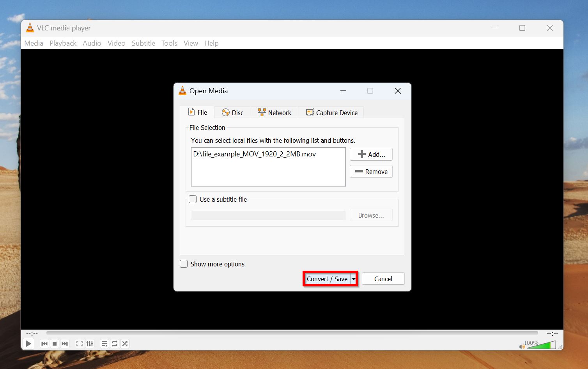The image size is (588, 369).
Task: Click the playback seek bar
Action: 292,333
